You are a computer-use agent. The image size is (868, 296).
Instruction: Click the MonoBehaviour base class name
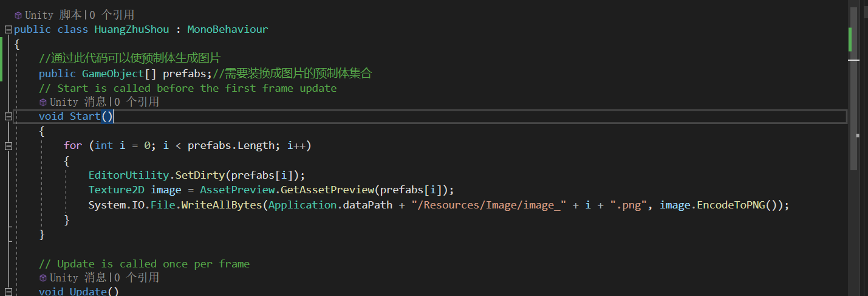[x=228, y=29]
